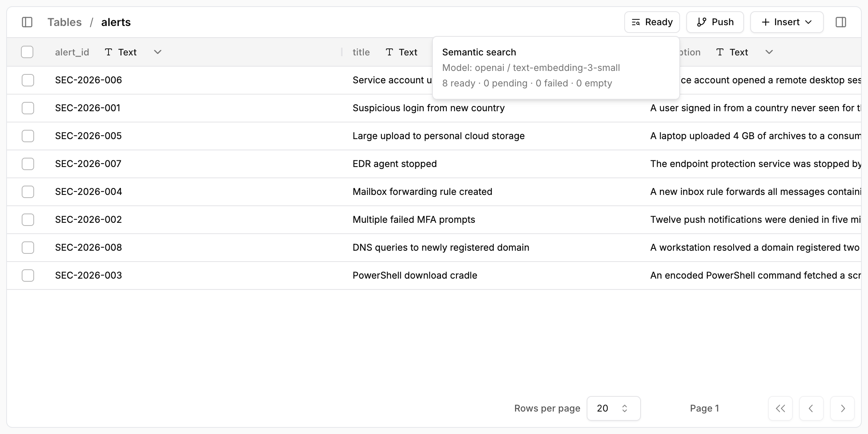The image size is (868, 434).
Task: Go to next page arrow
Action: coord(842,408)
